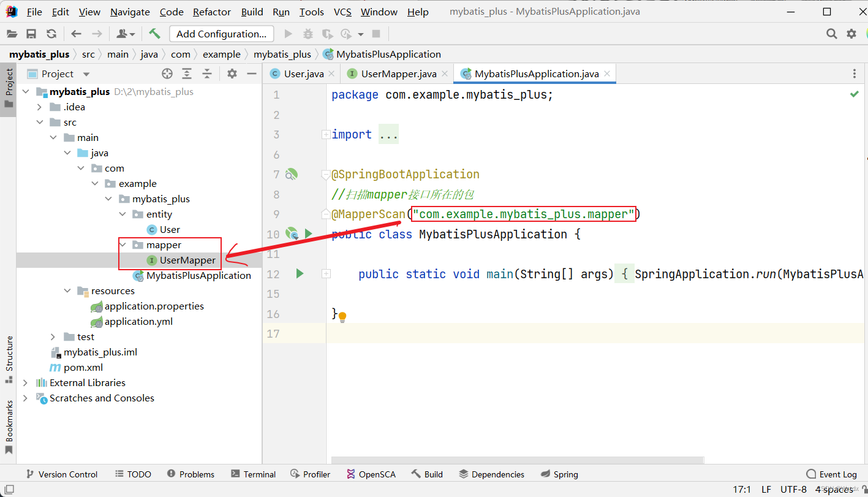Expand the .idea folder
868x497 pixels.
point(40,107)
